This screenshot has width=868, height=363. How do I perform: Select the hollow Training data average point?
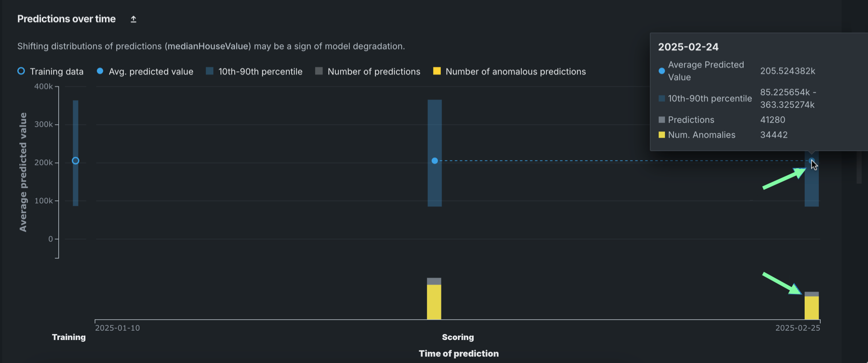[76, 161]
